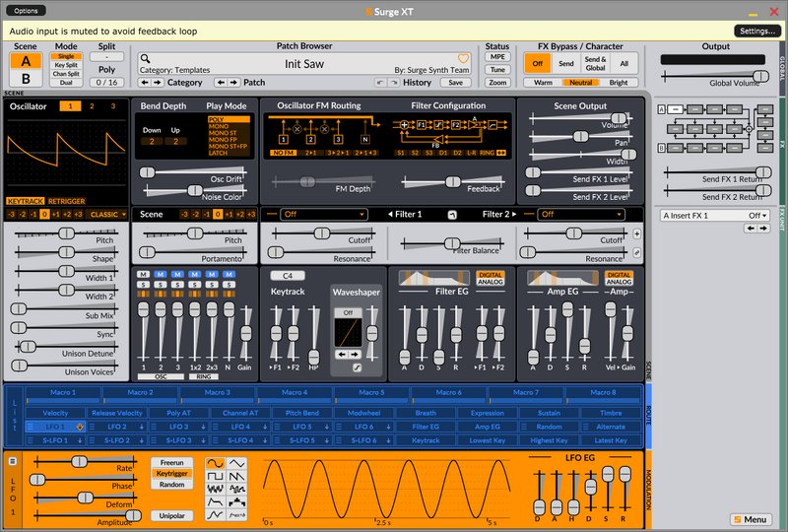788x532 pixels.
Task: Select the triangle LFO waveform icon
Action: [x=236, y=463]
